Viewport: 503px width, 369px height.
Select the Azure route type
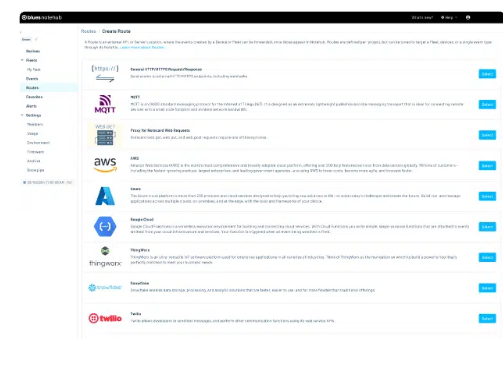pos(487,196)
